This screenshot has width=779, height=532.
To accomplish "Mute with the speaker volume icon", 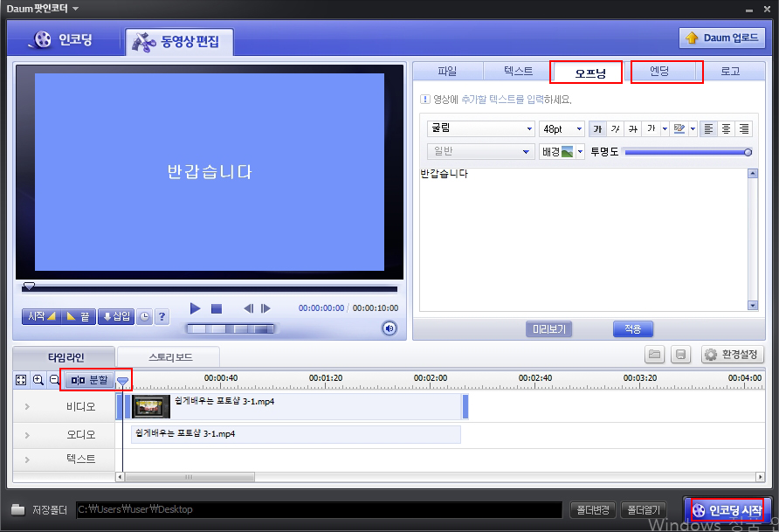I will click(389, 328).
